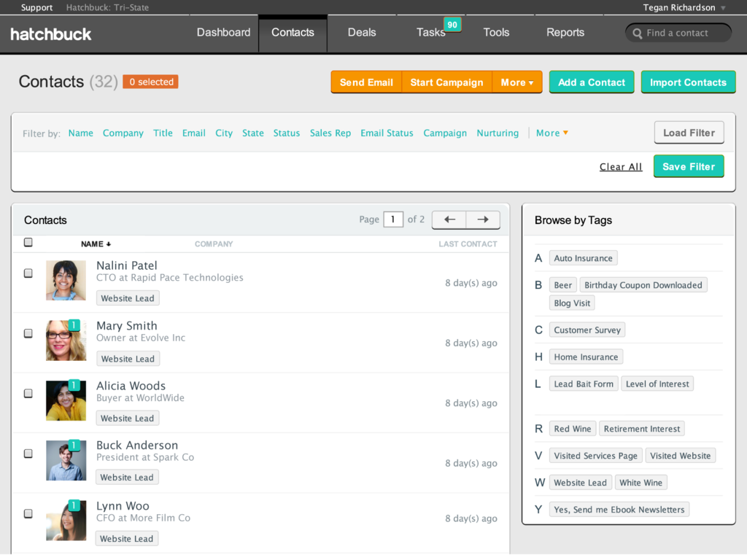The image size is (747, 560).
Task: Select the Nalini Patel checkbox
Action: [28, 273]
